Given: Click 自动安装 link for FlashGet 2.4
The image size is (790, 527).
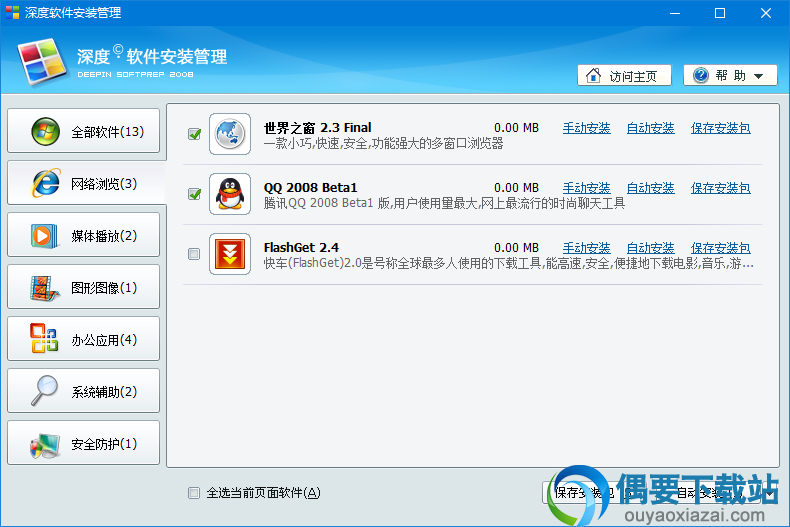Looking at the screenshot, I should point(650,248).
